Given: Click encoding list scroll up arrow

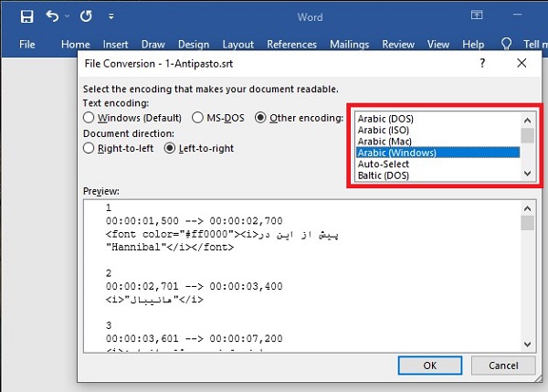Looking at the screenshot, I should [x=527, y=121].
